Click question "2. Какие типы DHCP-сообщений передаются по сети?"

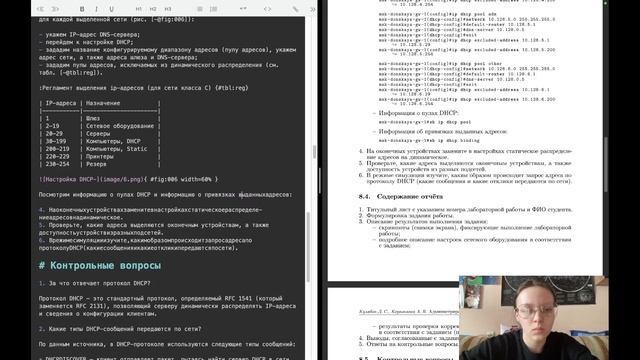click(x=120, y=329)
